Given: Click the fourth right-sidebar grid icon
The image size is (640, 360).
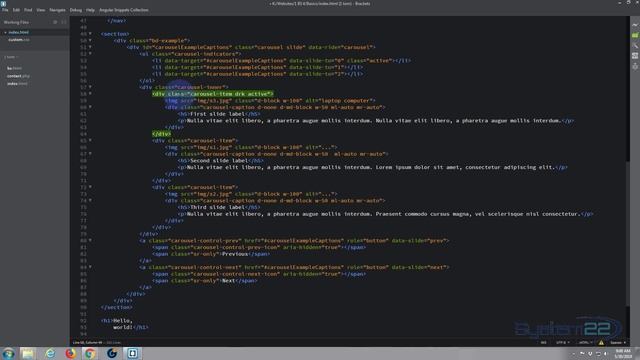Looking at the screenshot, I should click(x=635, y=56).
